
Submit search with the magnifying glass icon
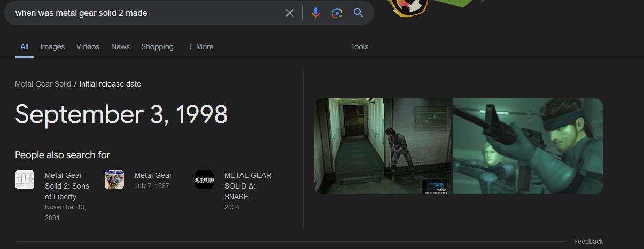pos(358,13)
